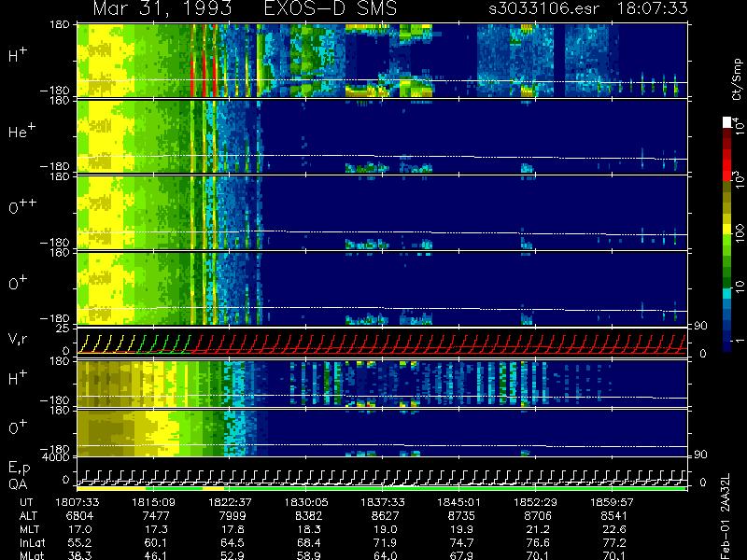747x560 pixels.
Task: Click the "InLat" row header
Action: click(32, 543)
